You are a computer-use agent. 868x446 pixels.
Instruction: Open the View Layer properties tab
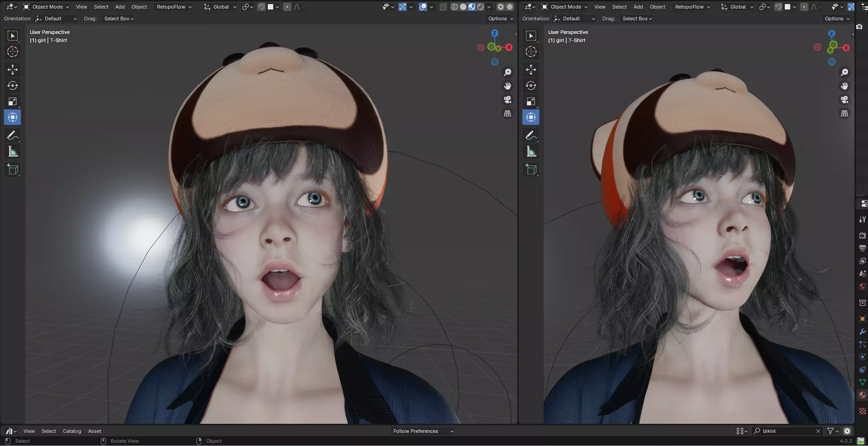click(862, 261)
